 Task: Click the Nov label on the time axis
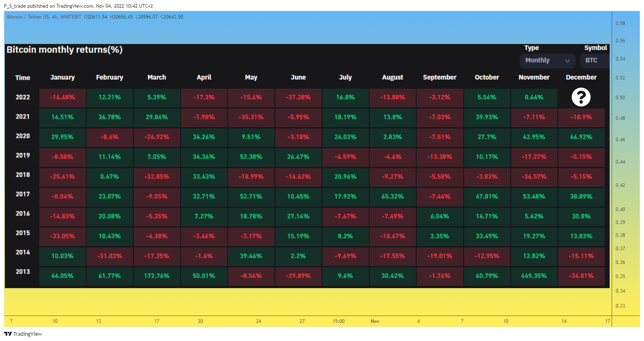[375, 321]
